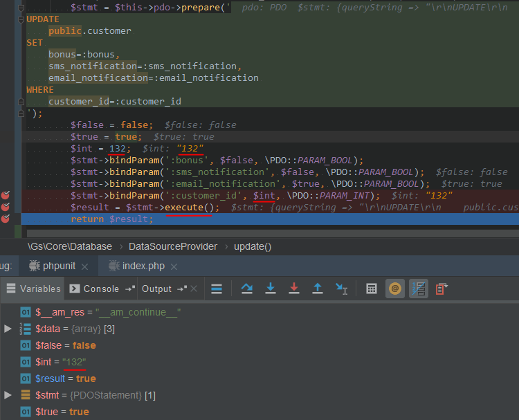Toggle sort variables alphabetically icon
Image resolution: width=519 pixels, height=420 pixels.
419,289
